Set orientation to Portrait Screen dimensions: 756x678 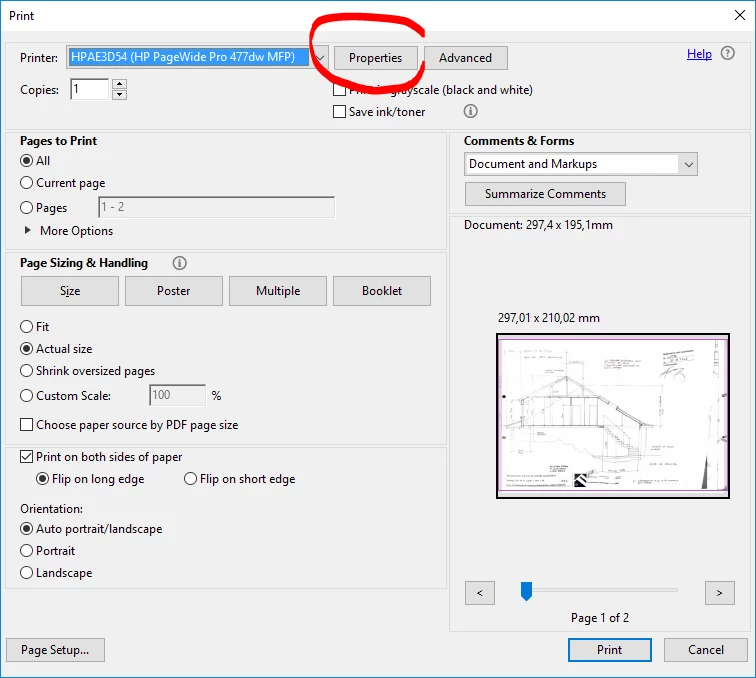[27, 550]
